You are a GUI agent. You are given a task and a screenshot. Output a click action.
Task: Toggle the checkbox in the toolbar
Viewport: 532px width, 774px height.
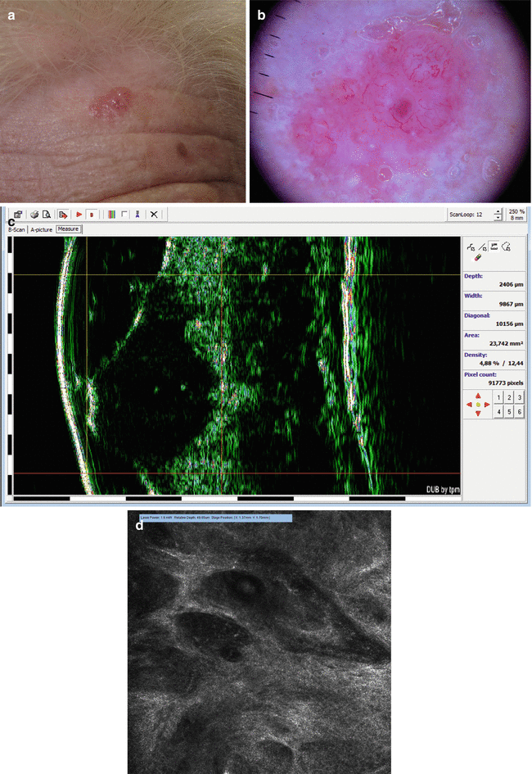pos(124,215)
